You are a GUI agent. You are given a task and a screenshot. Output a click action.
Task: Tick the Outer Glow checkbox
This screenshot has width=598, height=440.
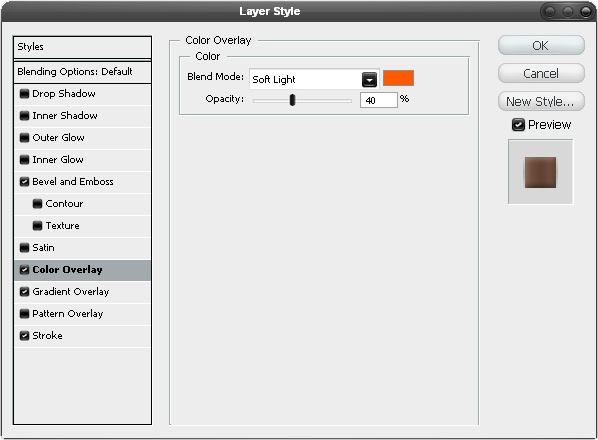[x=24, y=138]
